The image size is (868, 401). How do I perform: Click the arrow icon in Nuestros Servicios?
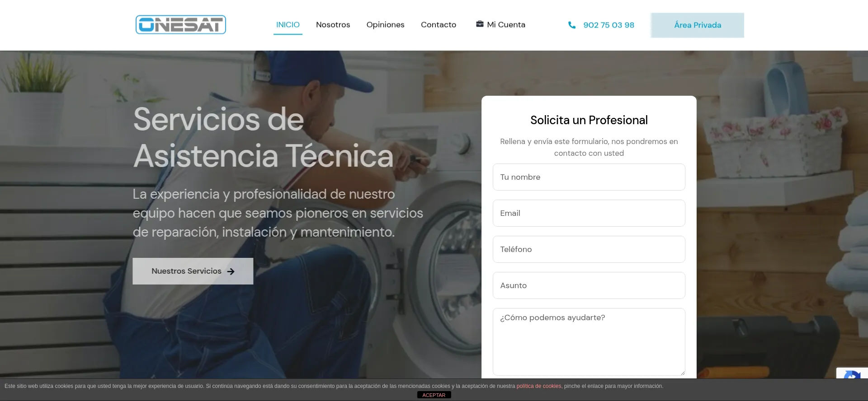point(231,271)
